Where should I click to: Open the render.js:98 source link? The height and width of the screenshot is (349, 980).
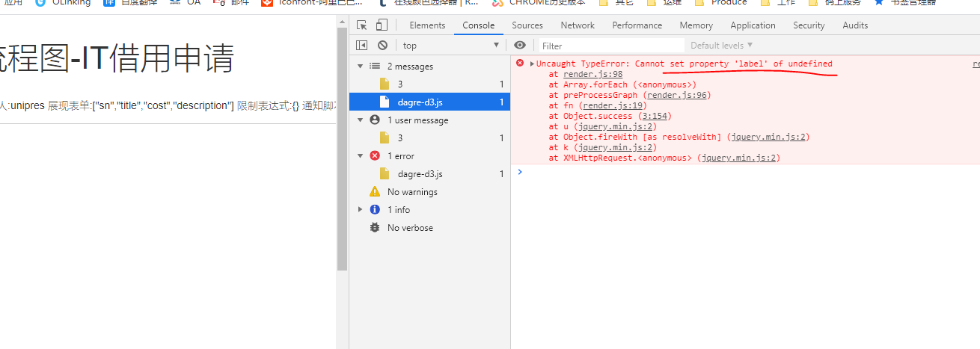click(593, 74)
